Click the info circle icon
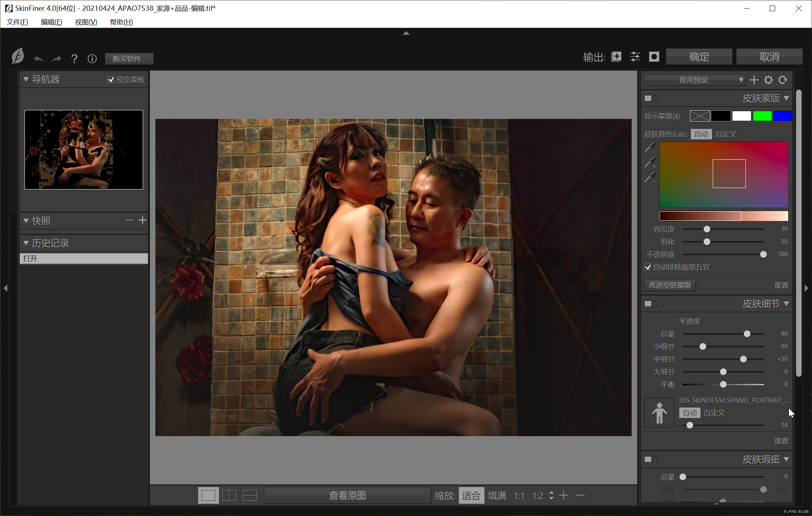The height and width of the screenshot is (516, 812). coord(92,59)
